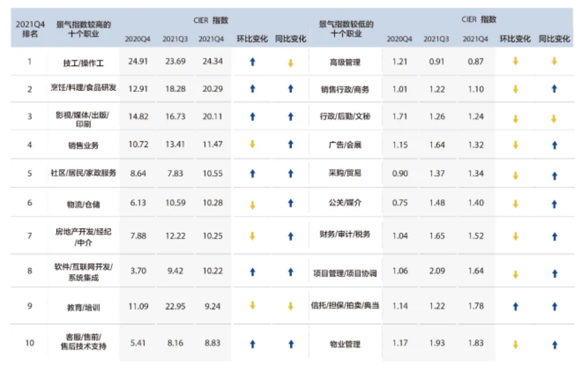This screenshot has height=368, width=588.
Task: Click the right 同比变化 column header
Action: click(554, 39)
